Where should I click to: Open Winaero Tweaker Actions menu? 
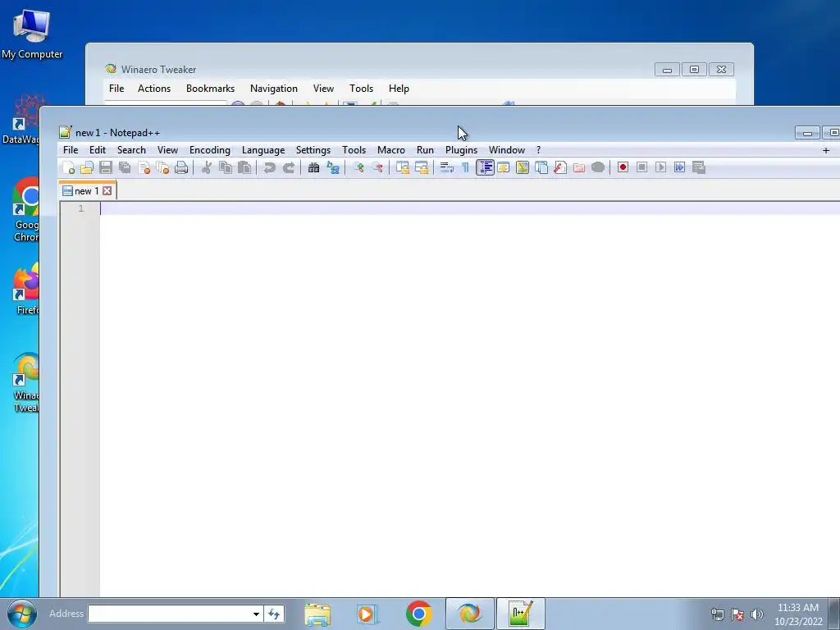coord(153,89)
